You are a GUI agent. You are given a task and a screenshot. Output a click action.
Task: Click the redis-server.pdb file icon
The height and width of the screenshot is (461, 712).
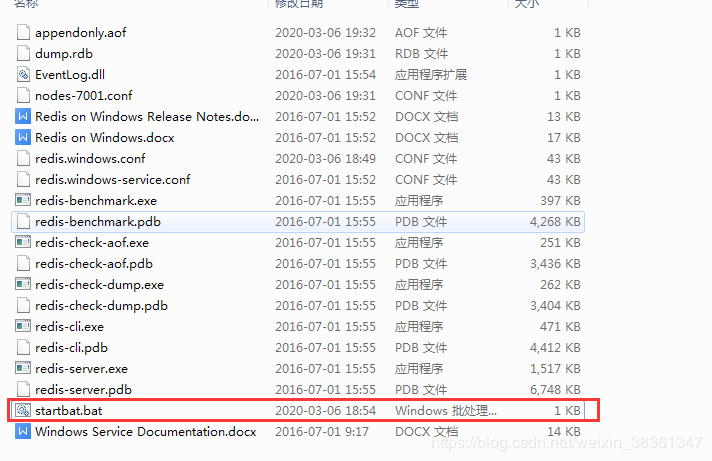23,389
